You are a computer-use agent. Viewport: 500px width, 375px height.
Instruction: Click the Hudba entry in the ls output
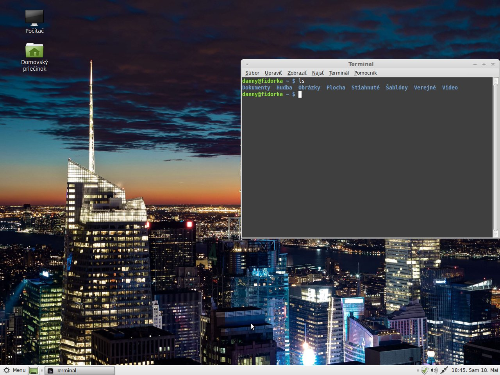click(284, 88)
